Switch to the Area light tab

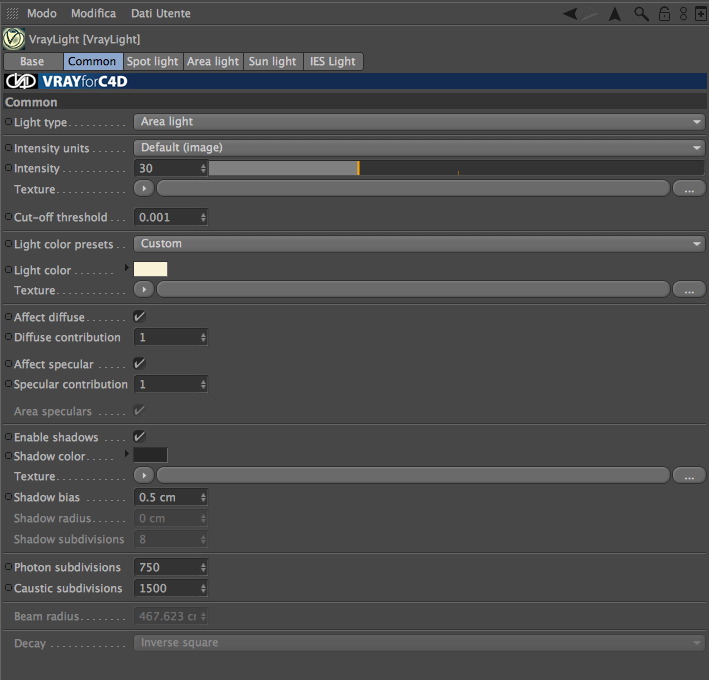(x=213, y=61)
